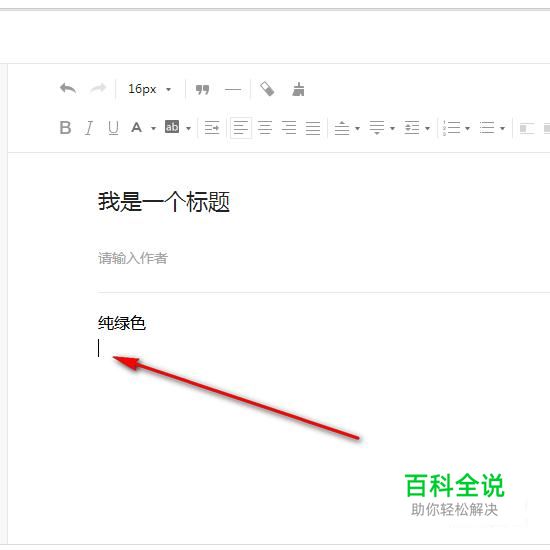Image resolution: width=550 pixels, height=550 pixels.
Task: Toggle bold formatting
Action: 66,128
